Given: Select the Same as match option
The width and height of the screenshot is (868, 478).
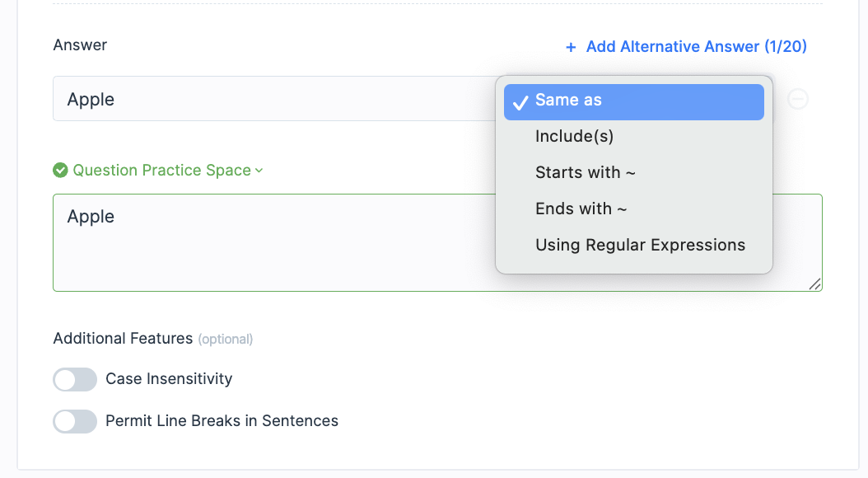Looking at the screenshot, I should click(x=568, y=101).
